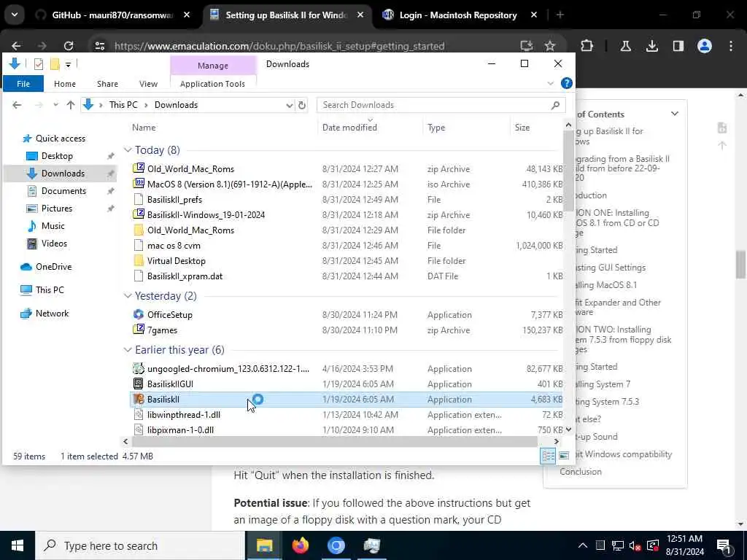Open the address bar history dropdown

[x=289, y=105]
